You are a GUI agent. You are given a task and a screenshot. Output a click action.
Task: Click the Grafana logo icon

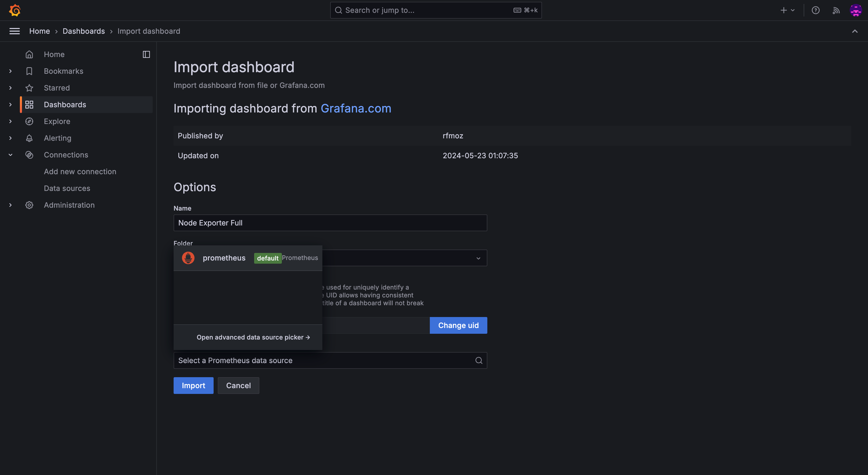tap(15, 10)
